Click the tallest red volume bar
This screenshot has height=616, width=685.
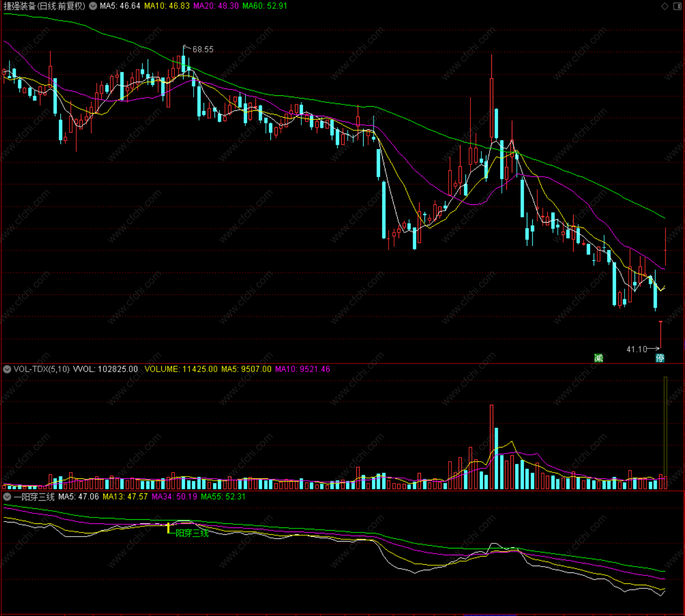[x=491, y=447]
